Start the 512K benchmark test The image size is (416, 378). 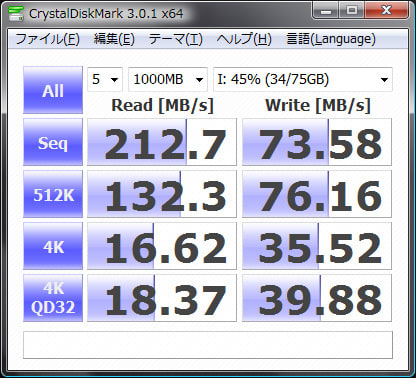(x=53, y=194)
